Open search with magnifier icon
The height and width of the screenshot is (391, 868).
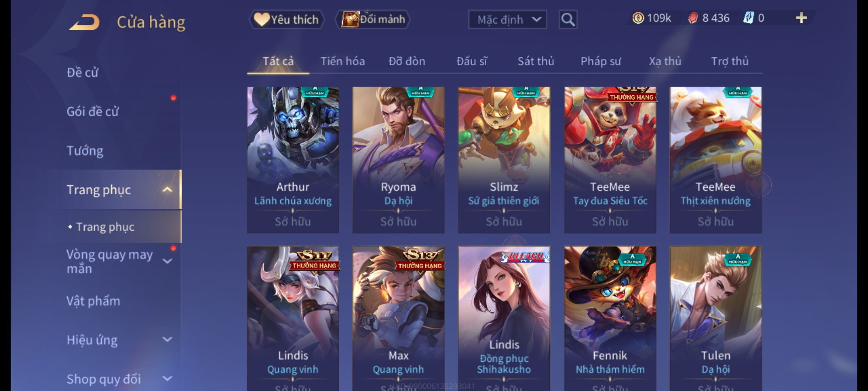click(568, 20)
